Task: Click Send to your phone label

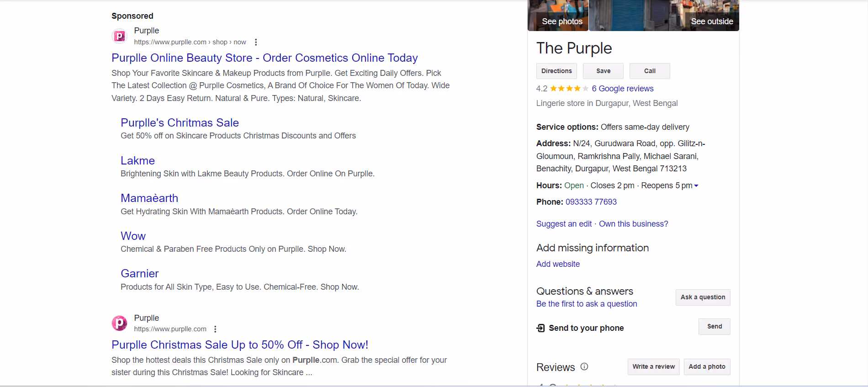Action: pos(586,328)
